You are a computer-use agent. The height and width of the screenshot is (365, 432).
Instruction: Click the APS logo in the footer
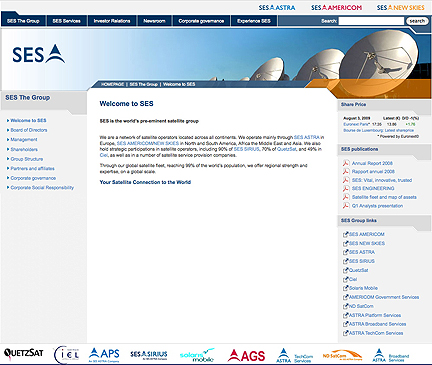pyautogui.click(x=104, y=355)
